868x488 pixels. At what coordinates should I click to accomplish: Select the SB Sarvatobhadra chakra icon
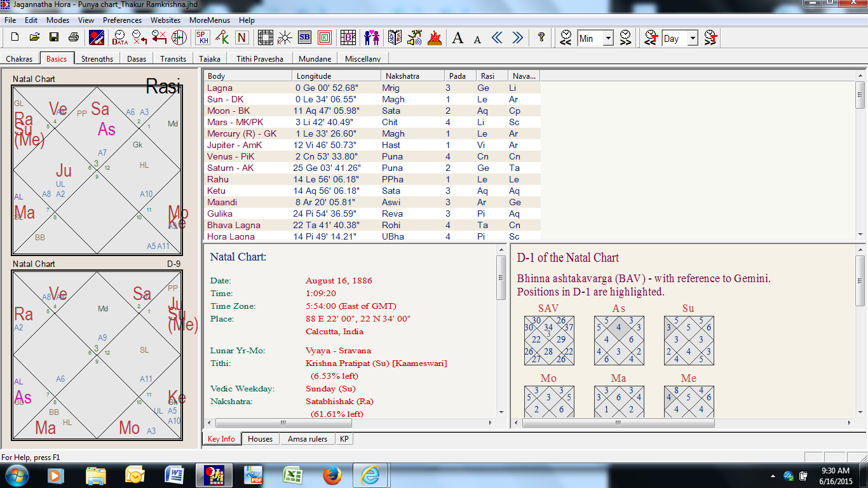click(x=305, y=37)
